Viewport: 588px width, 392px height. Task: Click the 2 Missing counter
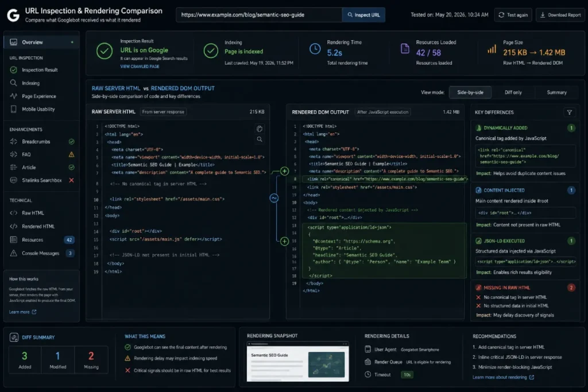91,359
